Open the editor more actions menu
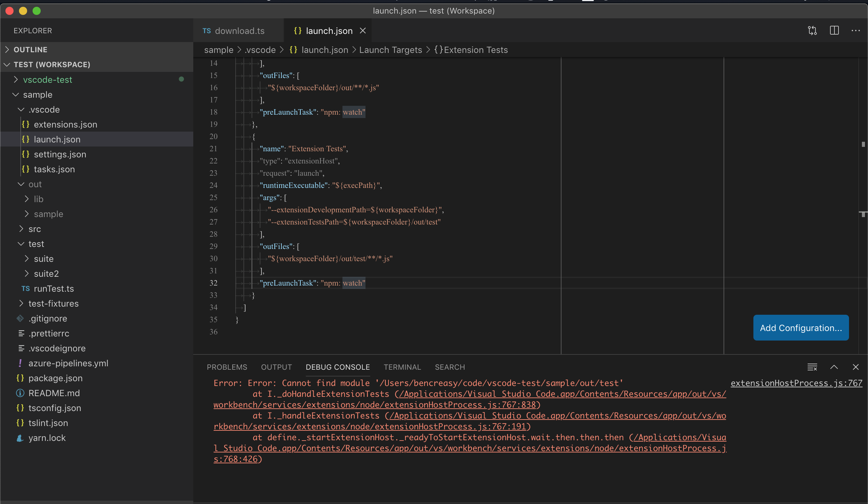The height and width of the screenshot is (504, 868). (856, 30)
